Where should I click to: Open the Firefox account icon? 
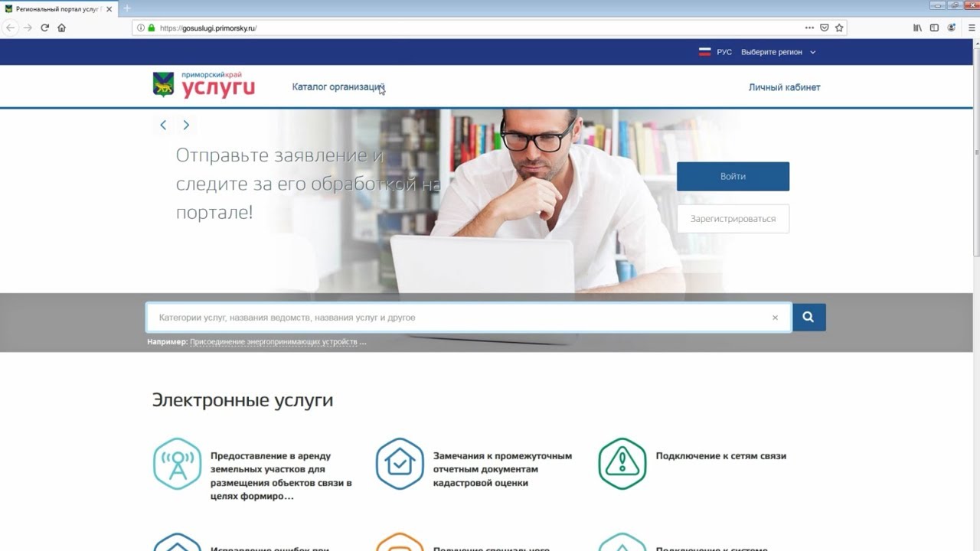[952, 28]
